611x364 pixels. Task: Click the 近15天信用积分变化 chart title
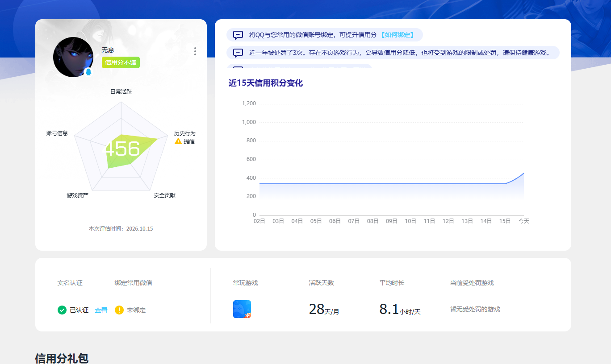pos(266,83)
